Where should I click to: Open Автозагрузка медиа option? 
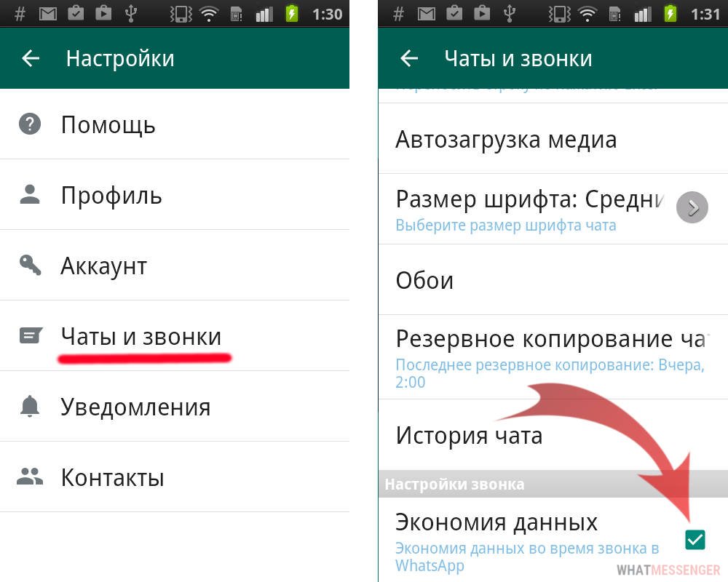pyautogui.click(x=553, y=138)
